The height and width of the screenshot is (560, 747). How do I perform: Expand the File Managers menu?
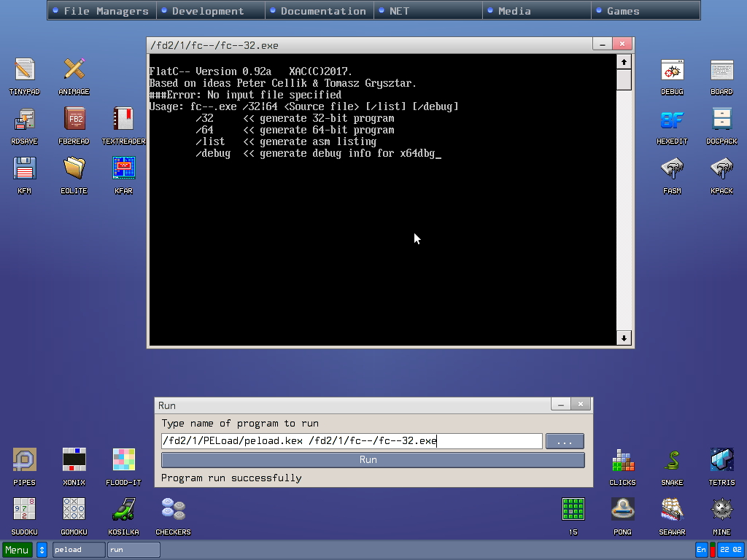click(101, 11)
